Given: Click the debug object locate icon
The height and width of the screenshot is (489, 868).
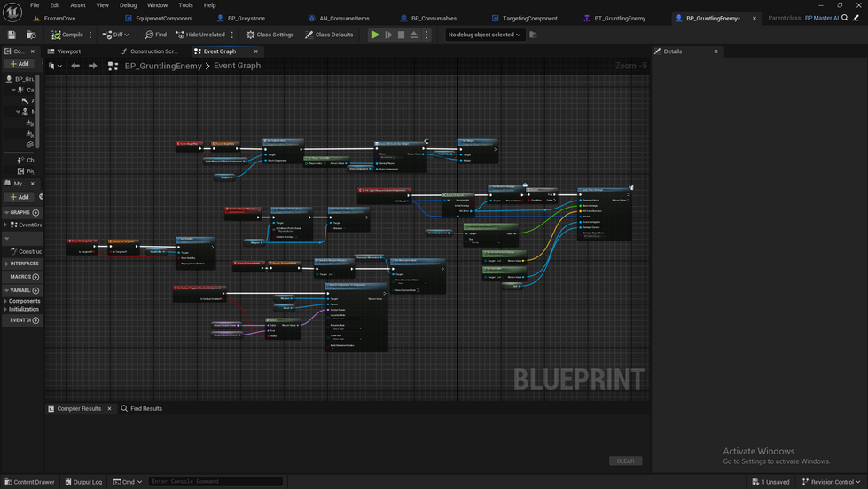Looking at the screenshot, I should (x=533, y=35).
